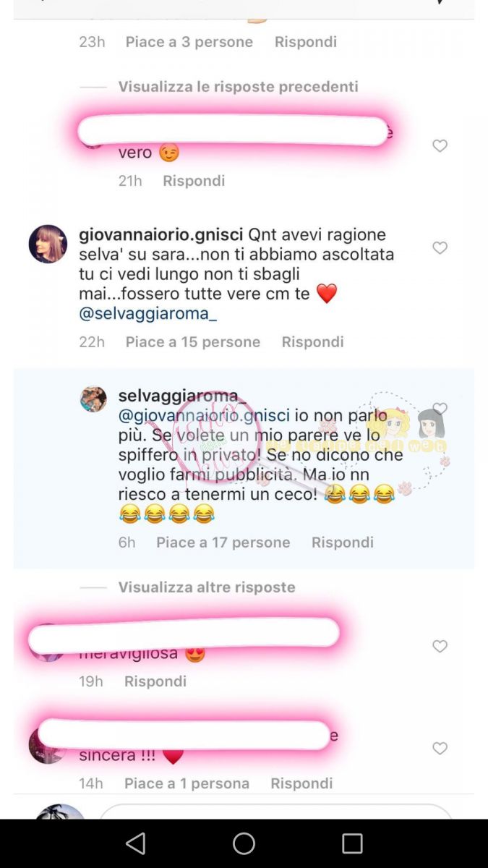488x868 pixels.
Task: Tap the heart beside the 'sincera !!!' comment
Action: (x=440, y=749)
